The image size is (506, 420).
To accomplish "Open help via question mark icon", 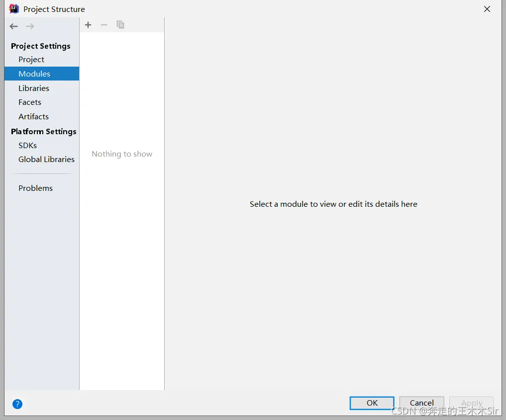I will [17, 404].
